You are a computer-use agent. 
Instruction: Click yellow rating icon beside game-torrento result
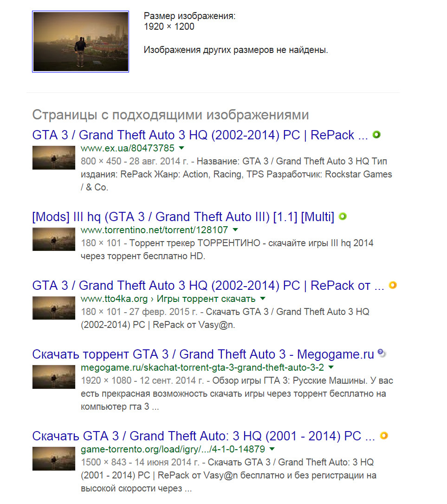(384, 436)
